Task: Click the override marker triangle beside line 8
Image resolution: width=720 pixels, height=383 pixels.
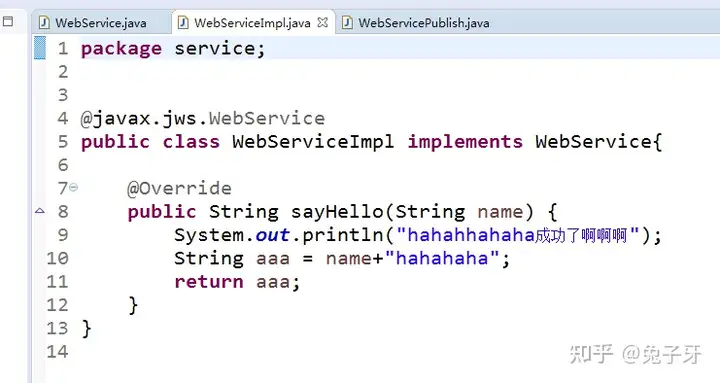Action: pos(40,211)
